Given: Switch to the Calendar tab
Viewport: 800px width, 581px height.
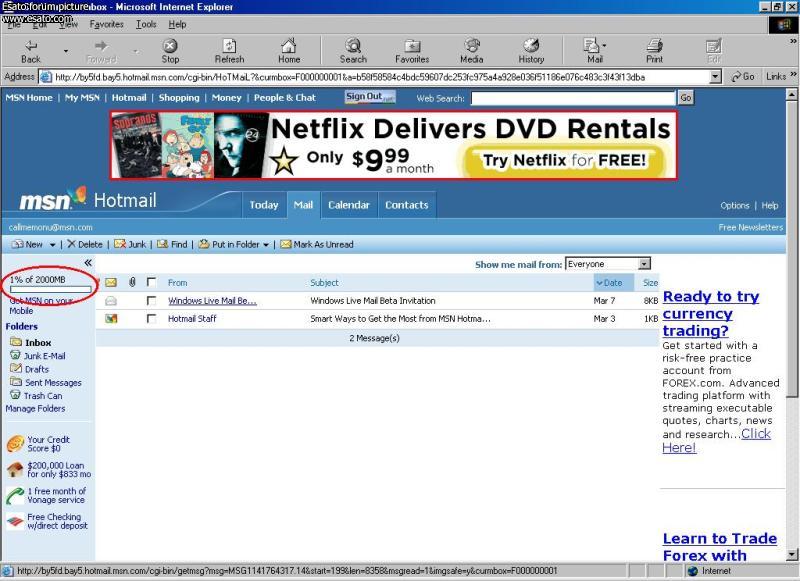Looking at the screenshot, I should coord(348,205).
